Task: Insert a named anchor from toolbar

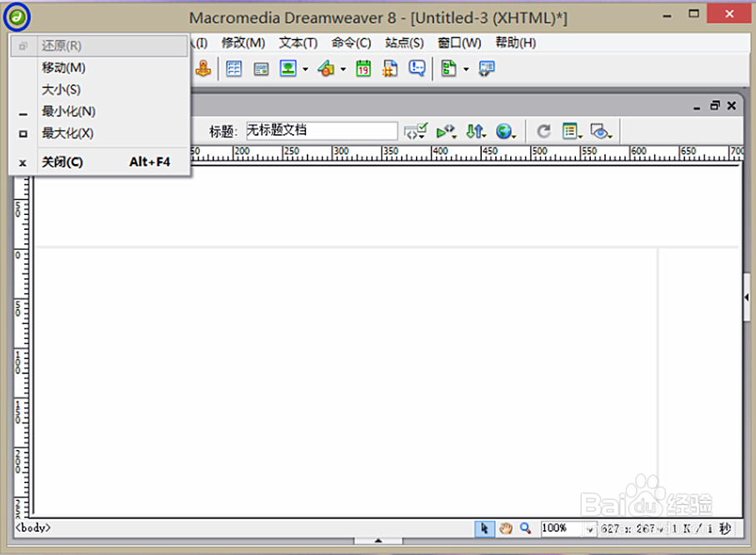Action: [203, 68]
